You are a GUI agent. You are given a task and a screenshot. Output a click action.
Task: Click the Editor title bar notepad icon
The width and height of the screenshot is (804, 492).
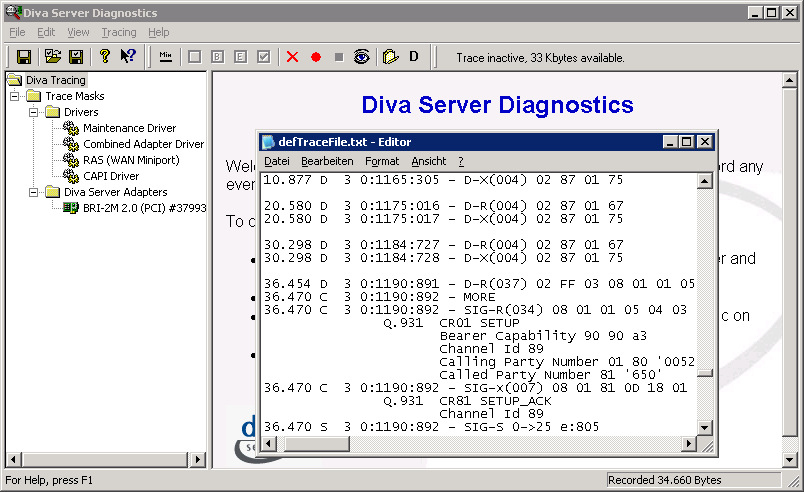pos(268,142)
